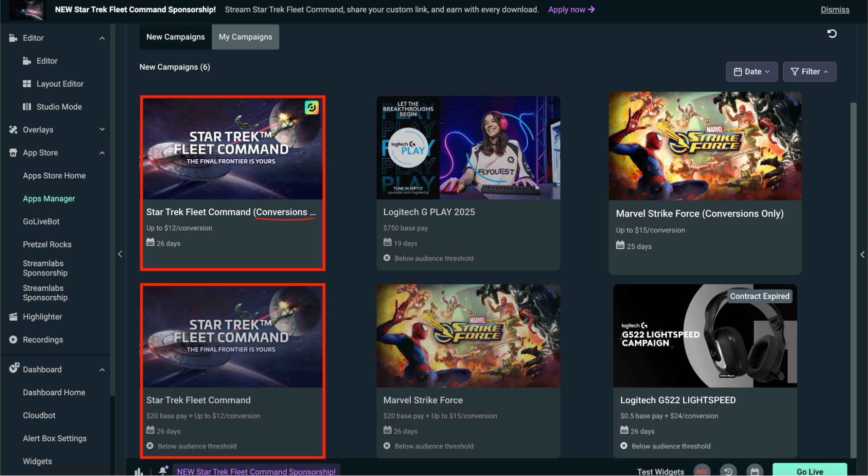Toggle the Filter dropdown
Viewport: 868px width, 476px height.
tap(809, 72)
